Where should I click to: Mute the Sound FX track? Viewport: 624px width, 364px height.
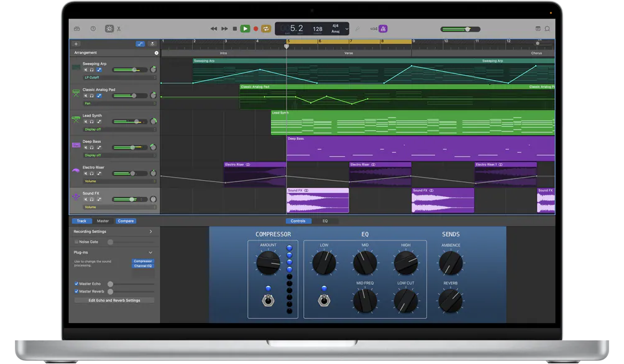(x=85, y=199)
